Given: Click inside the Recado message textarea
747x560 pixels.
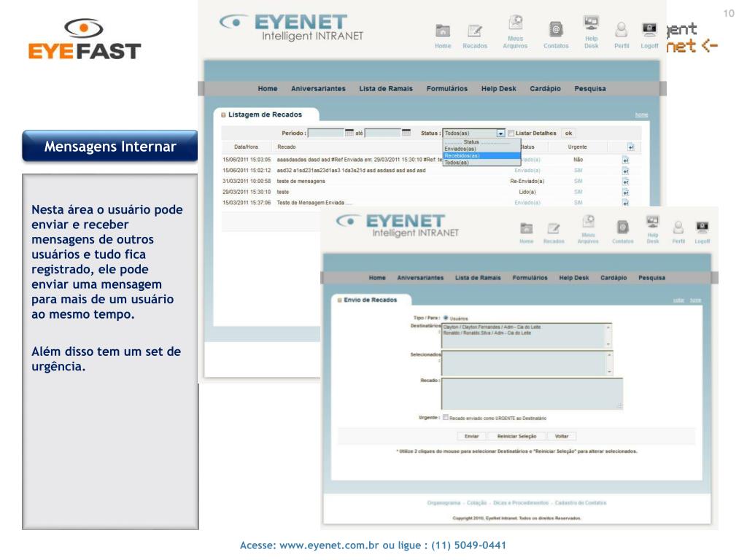Looking at the screenshot, I should [532, 394].
